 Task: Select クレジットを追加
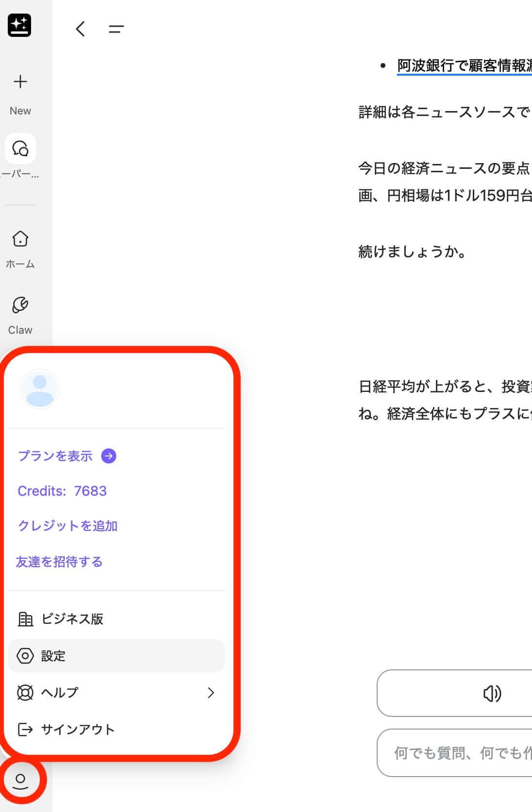[67, 526]
